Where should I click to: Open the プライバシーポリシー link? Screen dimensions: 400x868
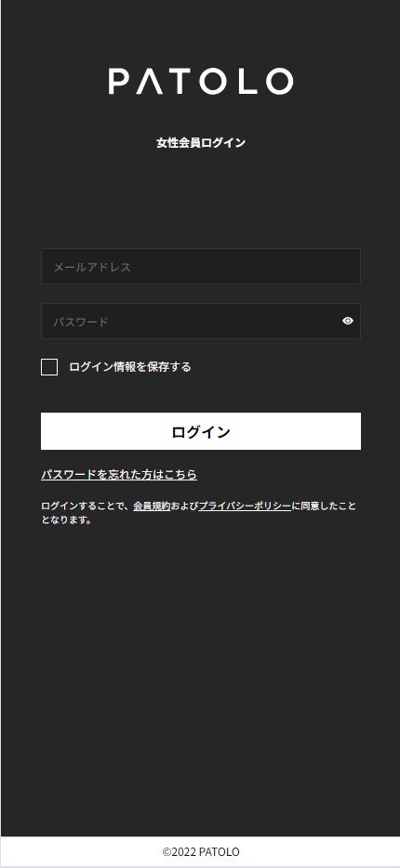[x=245, y=506]
